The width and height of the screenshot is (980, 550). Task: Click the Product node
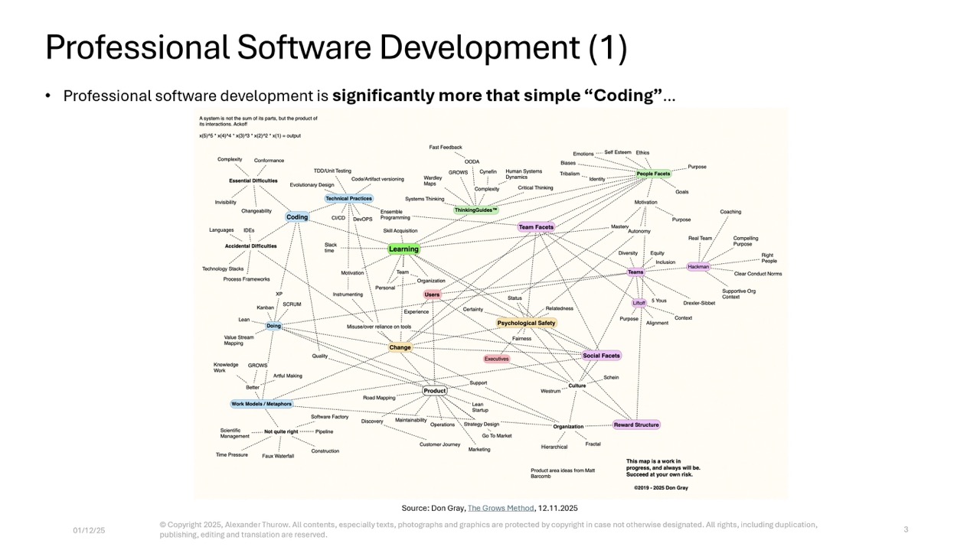(434, 391)
